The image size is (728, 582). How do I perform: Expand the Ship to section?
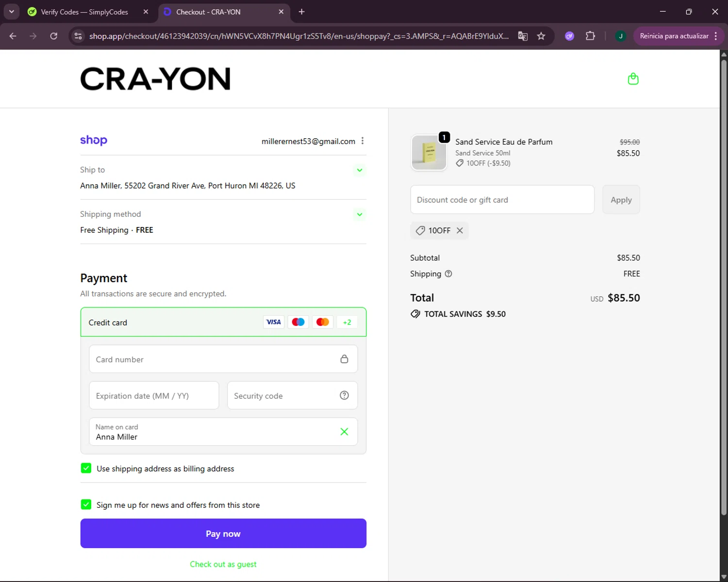[x=360, y=170]
